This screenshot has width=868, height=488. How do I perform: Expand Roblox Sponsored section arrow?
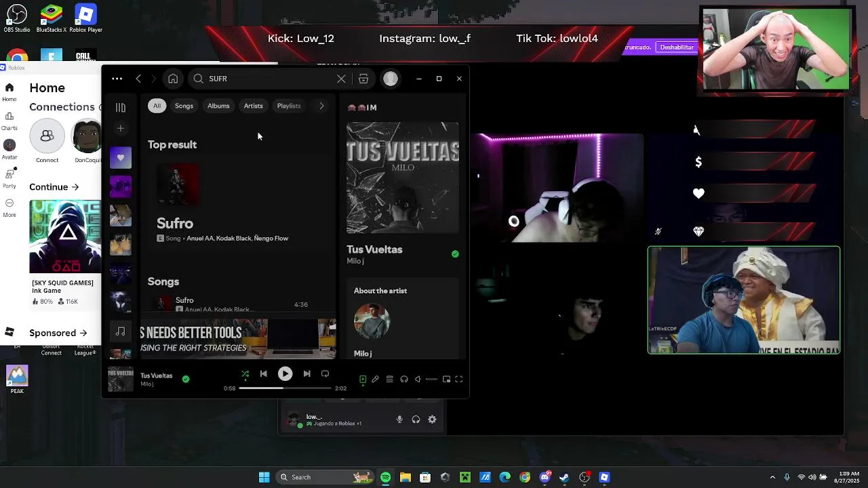(x=83, y=333)
